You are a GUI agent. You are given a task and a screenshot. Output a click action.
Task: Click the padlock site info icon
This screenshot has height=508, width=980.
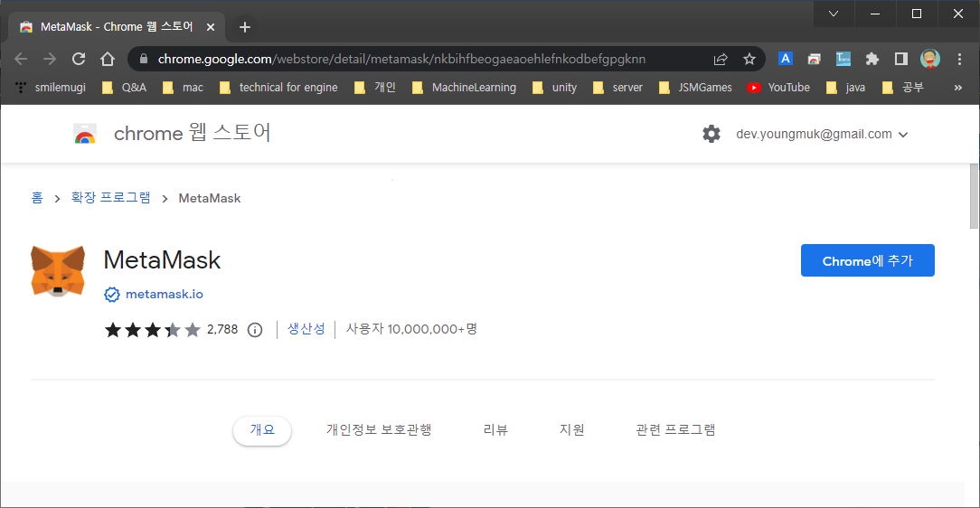(x=144, y=59)
